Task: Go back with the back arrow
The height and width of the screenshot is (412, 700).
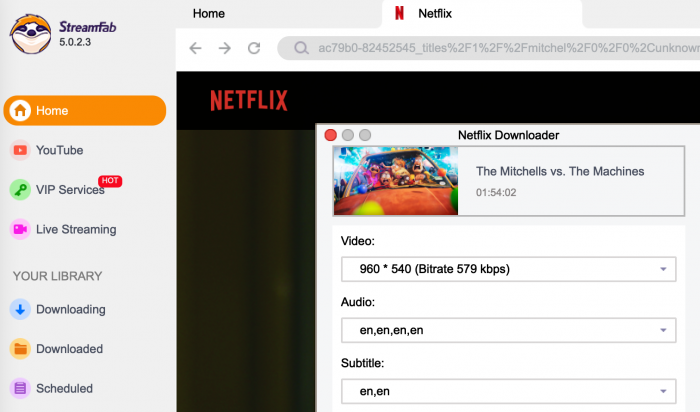Action: [x=196, y=48]
